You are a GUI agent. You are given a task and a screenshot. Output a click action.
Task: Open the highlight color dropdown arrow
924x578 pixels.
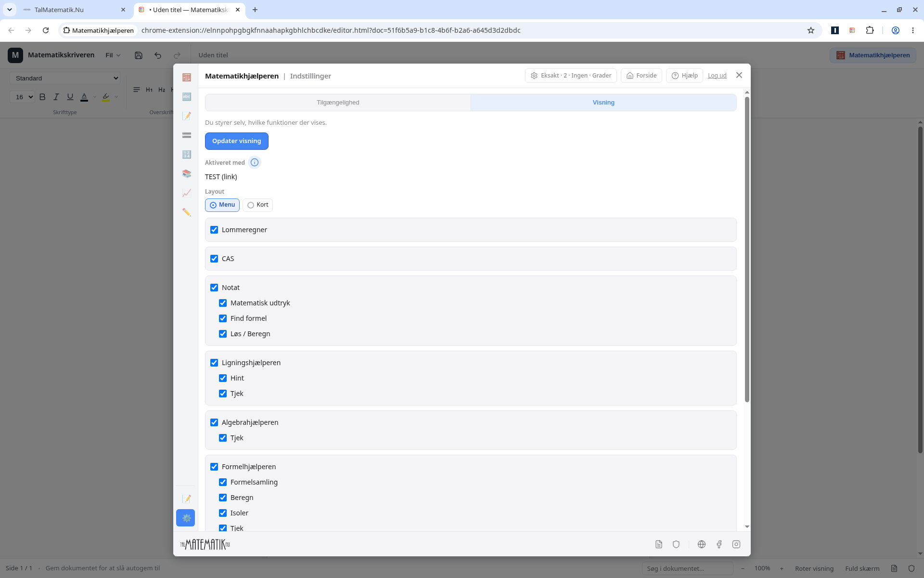[x=116, y=97]
